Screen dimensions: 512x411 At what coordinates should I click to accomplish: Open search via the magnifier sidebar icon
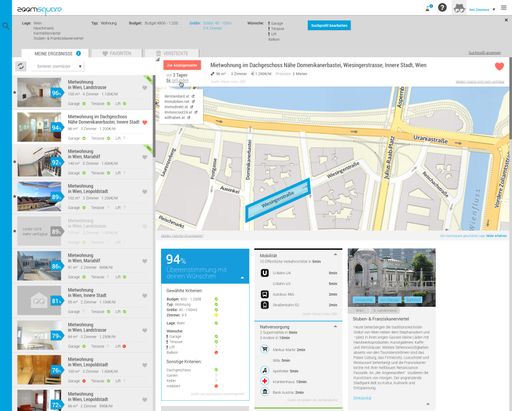(x=6, y=26)
